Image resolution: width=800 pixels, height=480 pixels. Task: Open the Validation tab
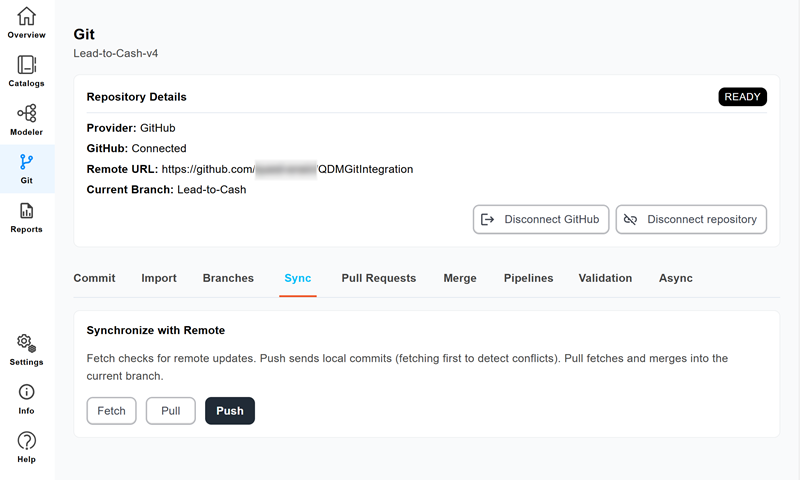[605, 278]
